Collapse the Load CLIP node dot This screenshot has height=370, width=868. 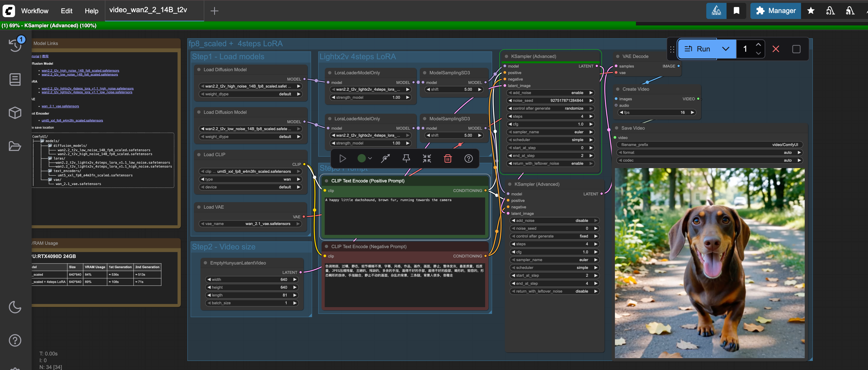coord(199,155)
